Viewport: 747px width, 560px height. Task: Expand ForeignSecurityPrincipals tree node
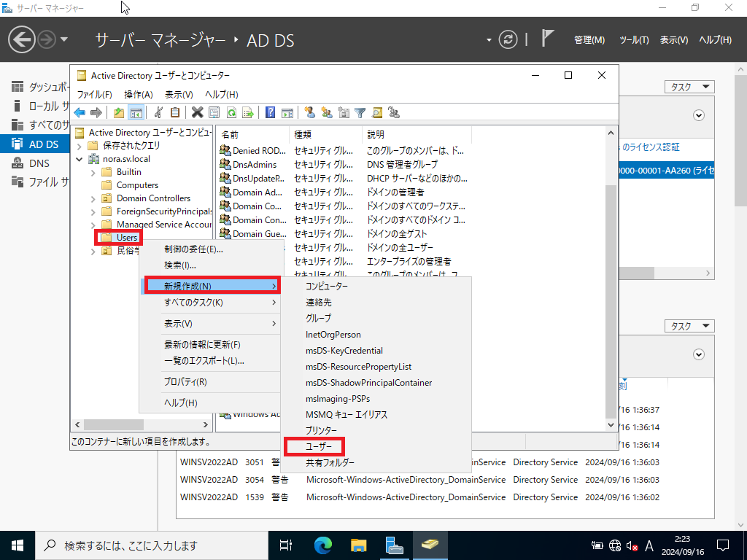click(x=93, y=212)
